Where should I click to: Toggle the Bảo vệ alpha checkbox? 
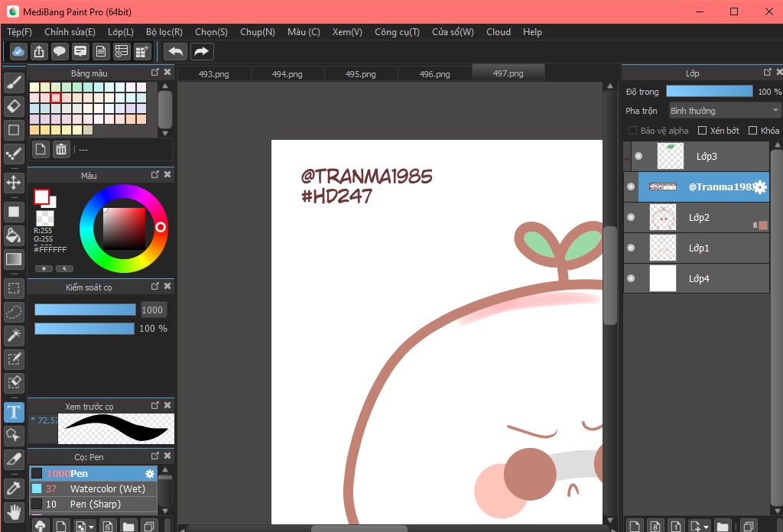pos(632,130)
